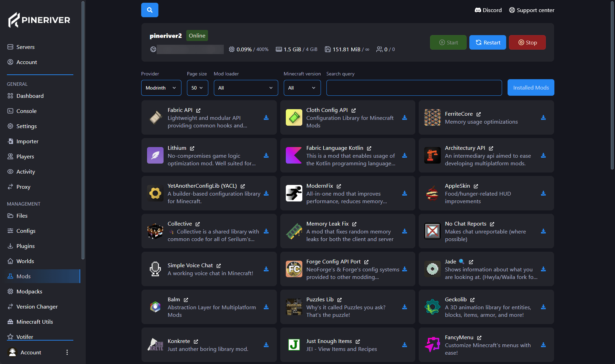Open the Version Changer page
The height and width of the screenshot is (364, 615).
pos(37,306)
